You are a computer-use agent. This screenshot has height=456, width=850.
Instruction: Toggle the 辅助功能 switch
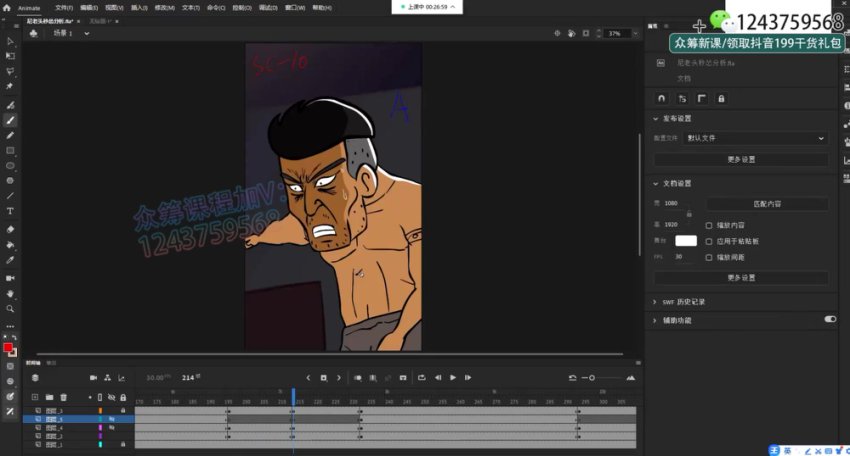pyautogui.click(x=829, y=320)
